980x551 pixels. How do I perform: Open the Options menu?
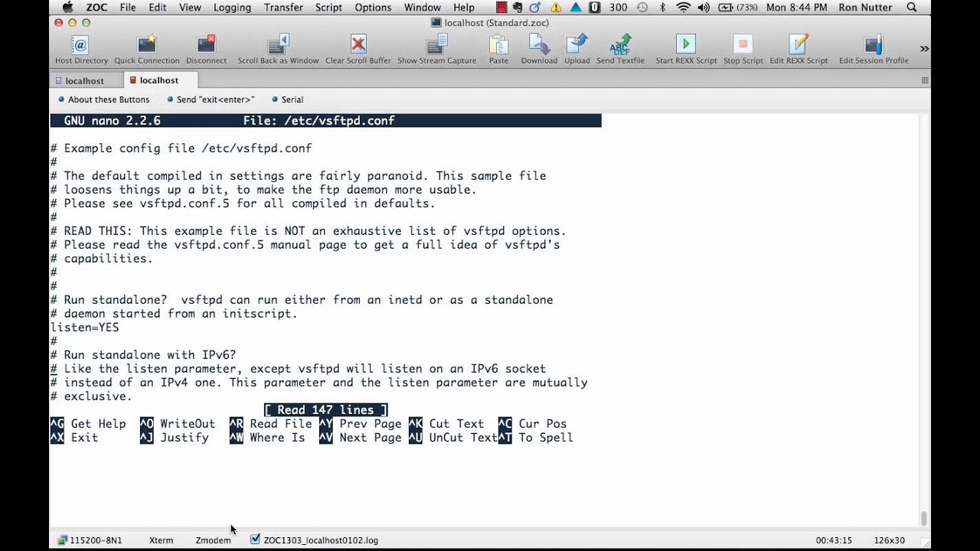(373, 8)
